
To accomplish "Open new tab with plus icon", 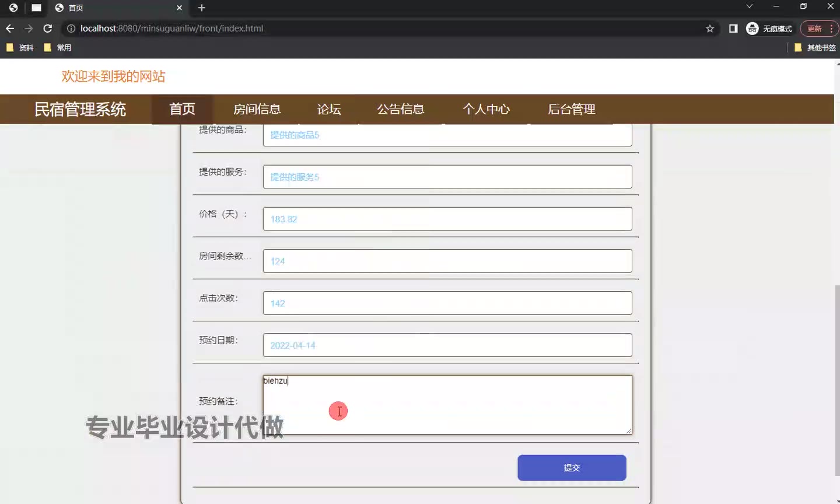I will pos(202,8).
